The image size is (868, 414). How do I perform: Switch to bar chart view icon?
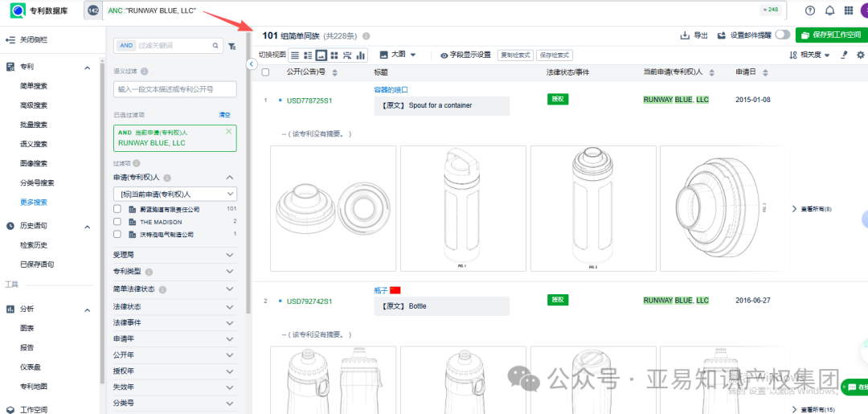tap(361, 55)
